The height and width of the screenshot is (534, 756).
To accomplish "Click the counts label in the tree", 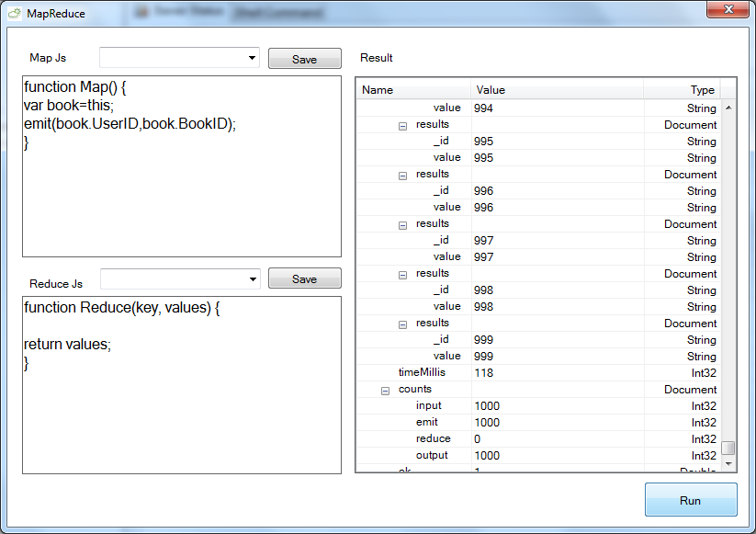I will pos(414,389).
